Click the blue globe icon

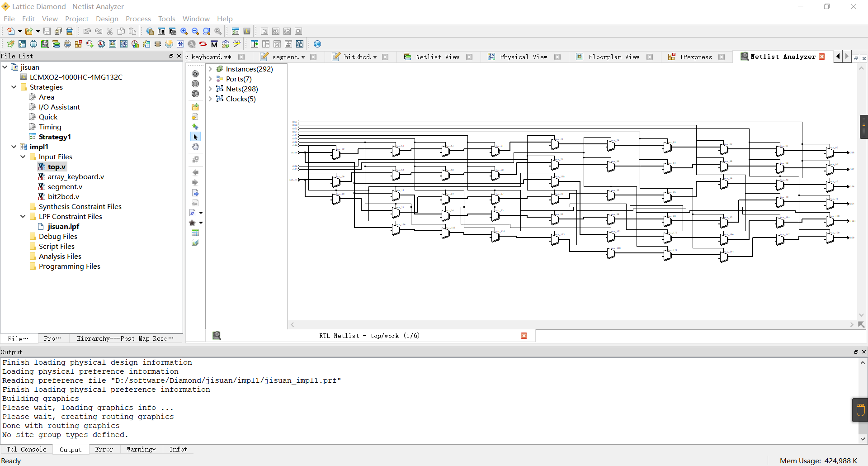coord(317,44)
